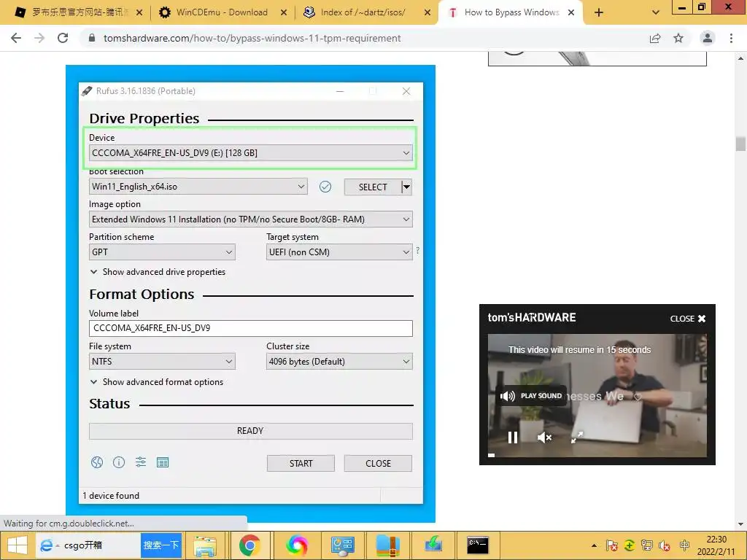
Task: Open the Chrome profile avatar menu
Action: pos(708,38)
